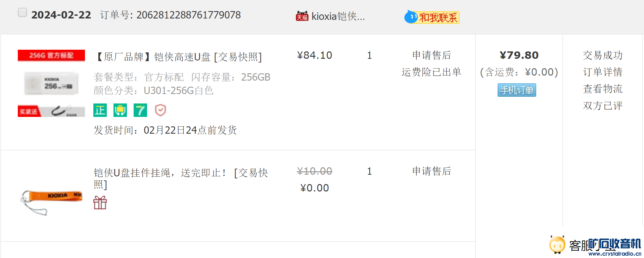The image size is (644, 258).
Task: Tick the order selection checkbox
Action: point(22,13)
